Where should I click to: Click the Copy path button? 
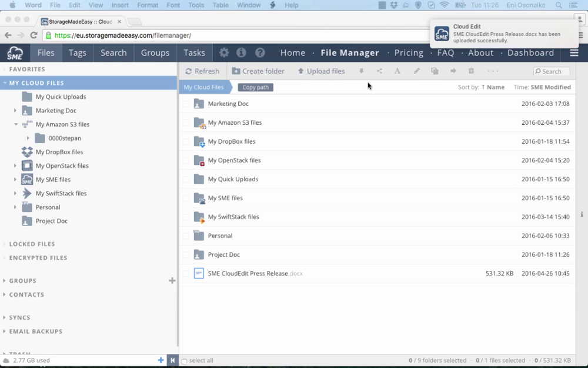coord(255,87)
